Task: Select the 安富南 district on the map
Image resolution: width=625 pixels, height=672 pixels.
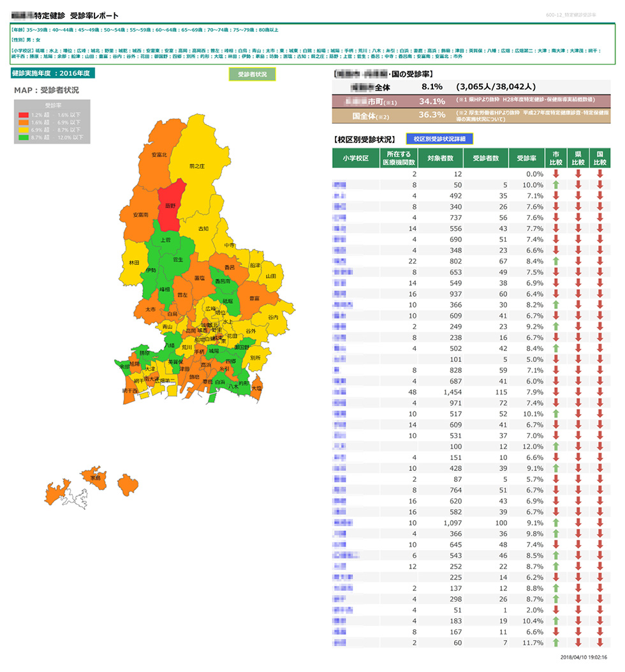Action: [139, 214]
